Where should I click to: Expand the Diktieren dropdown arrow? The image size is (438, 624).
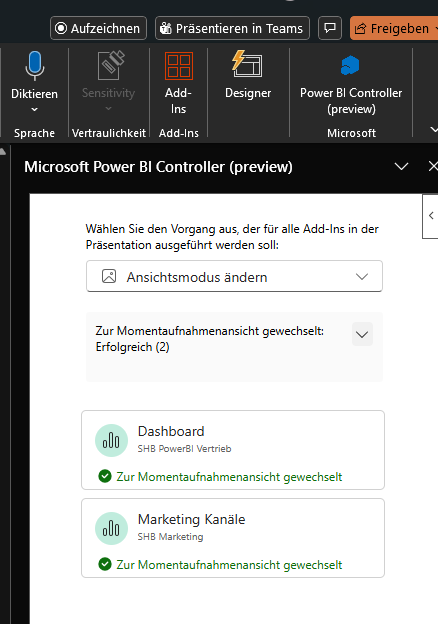click(35, 109)
